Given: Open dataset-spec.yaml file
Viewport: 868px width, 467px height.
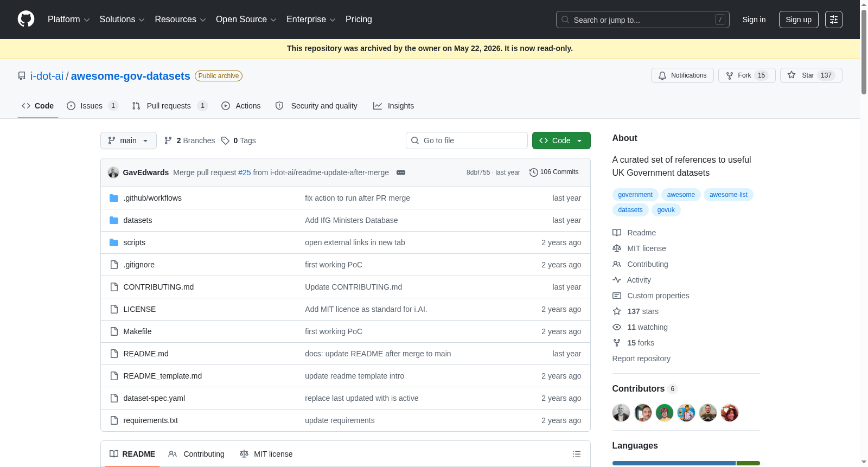Looking at the screenshot, I should pos(154,398).
